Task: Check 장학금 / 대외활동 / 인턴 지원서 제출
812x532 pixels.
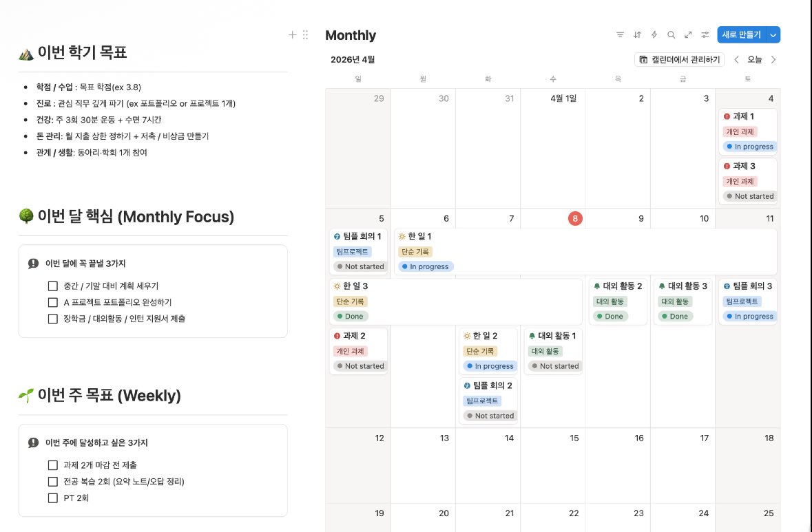Action: tap(53, 319)
